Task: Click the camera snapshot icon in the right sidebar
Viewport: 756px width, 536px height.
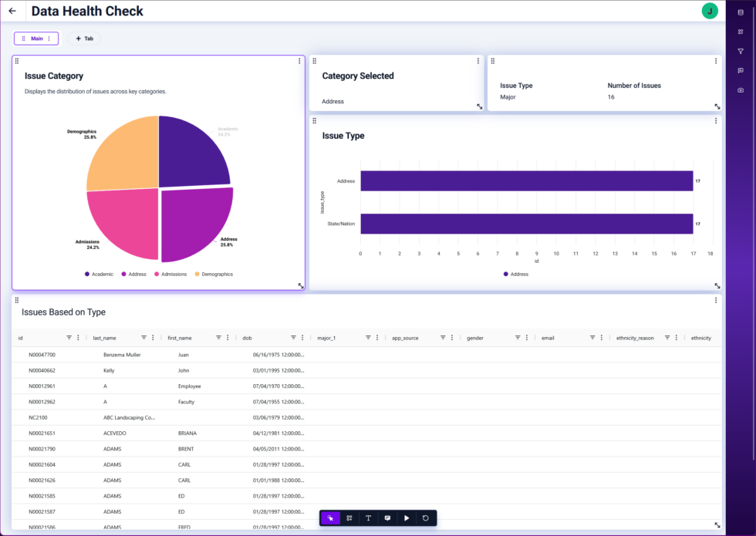Action: coord(741,90)
